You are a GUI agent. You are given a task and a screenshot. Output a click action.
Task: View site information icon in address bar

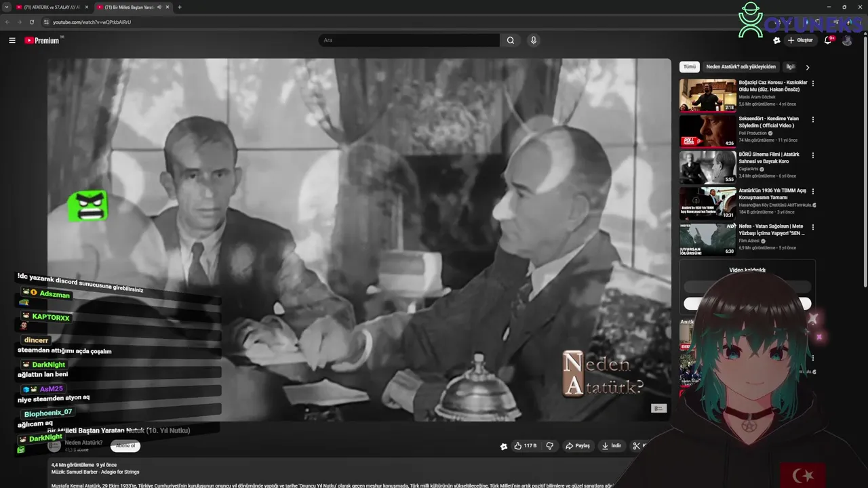click(47, 22)
